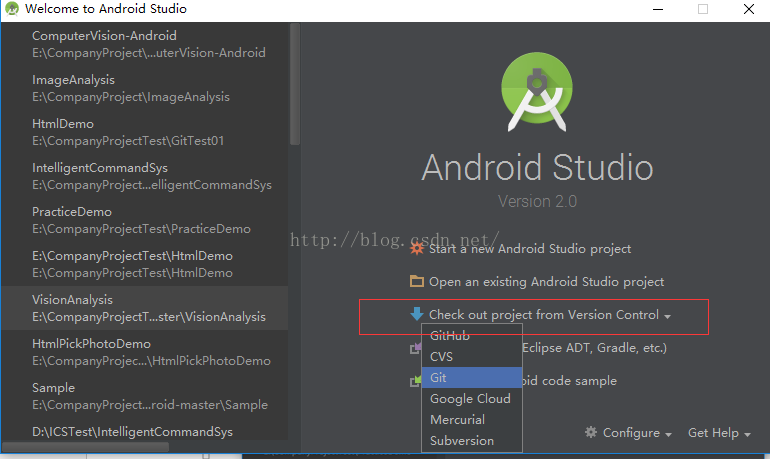The image size is (770, 459).
Task: Expand the Configure dropdown arrow
Action: (668, 434)
